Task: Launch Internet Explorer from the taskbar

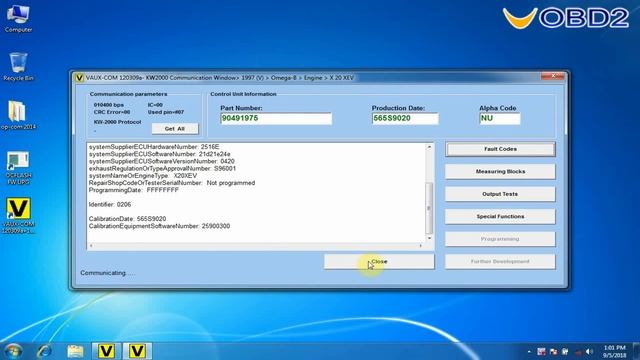Action: 44,351
